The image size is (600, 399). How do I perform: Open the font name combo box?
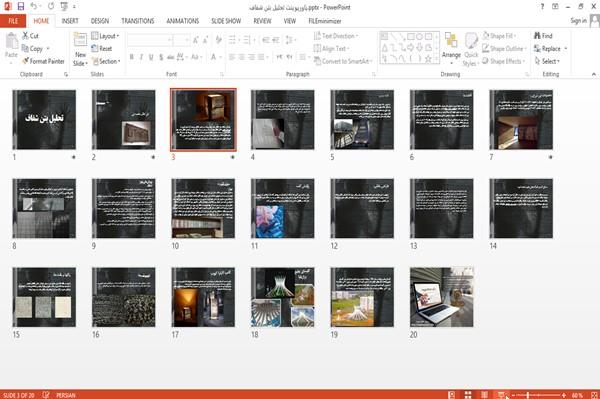tap(149, 40)
